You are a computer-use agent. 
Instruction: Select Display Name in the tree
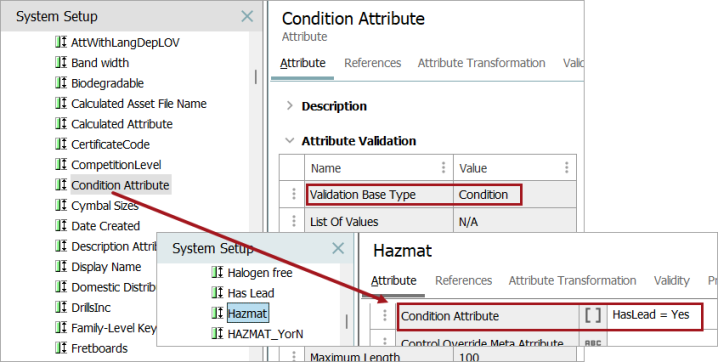click(x=106, y=267)
